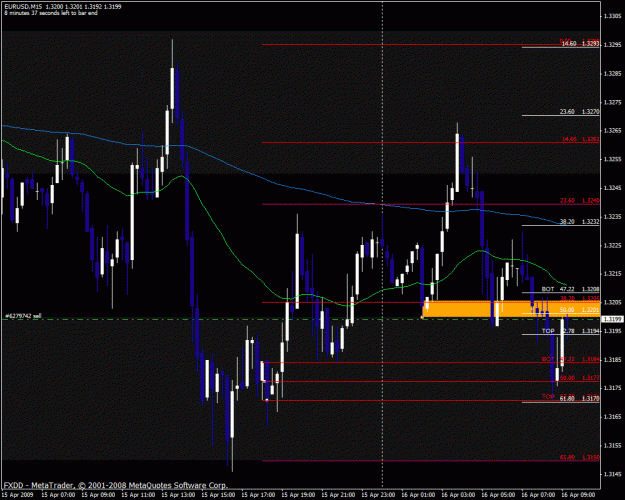
Task: Click the 16 Apr 01:00 time axis label
Action: pyautogui.click(x=418, y=495)
